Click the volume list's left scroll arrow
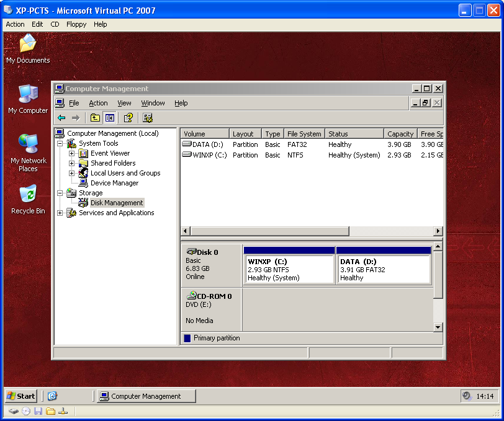This screenshot has width=504, height=421. [x=185, y=231]
